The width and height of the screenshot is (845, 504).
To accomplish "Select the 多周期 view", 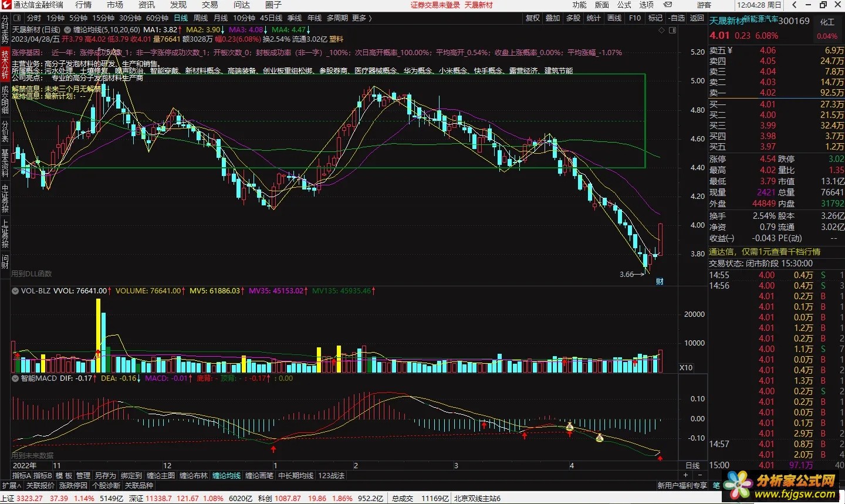I will (x=337, y=18).
